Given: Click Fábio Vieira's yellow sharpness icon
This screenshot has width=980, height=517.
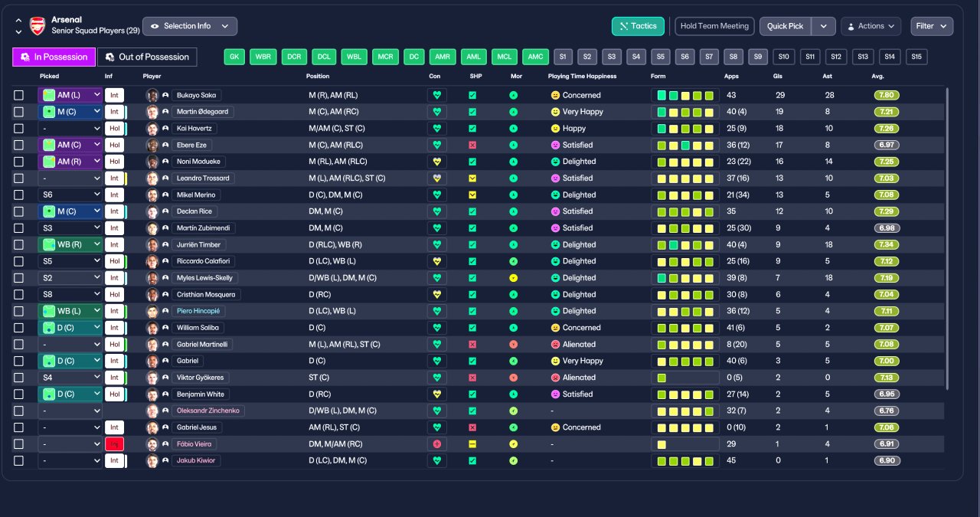Looking at the screenshot, I should [x=472, y=444].
